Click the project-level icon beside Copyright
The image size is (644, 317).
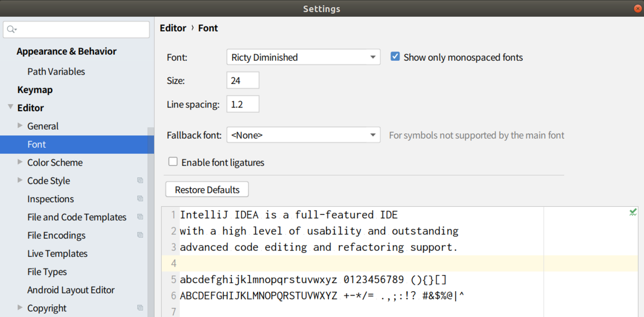click(140, 308)
